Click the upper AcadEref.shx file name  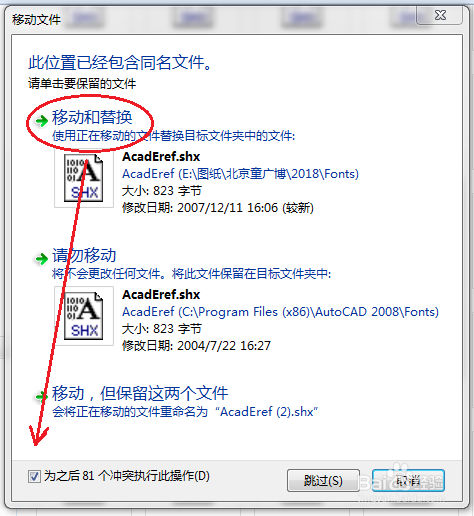[x=161, y=156]
